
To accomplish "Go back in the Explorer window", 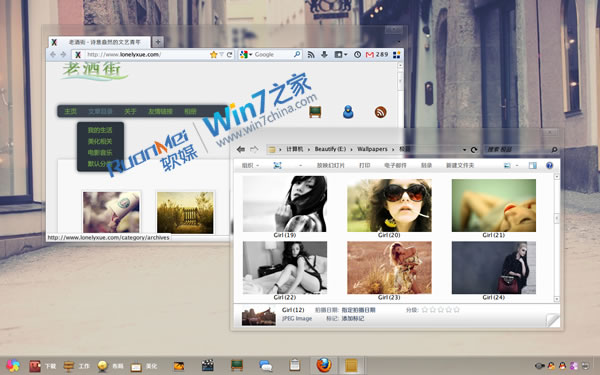I will [x=241, y=149].
